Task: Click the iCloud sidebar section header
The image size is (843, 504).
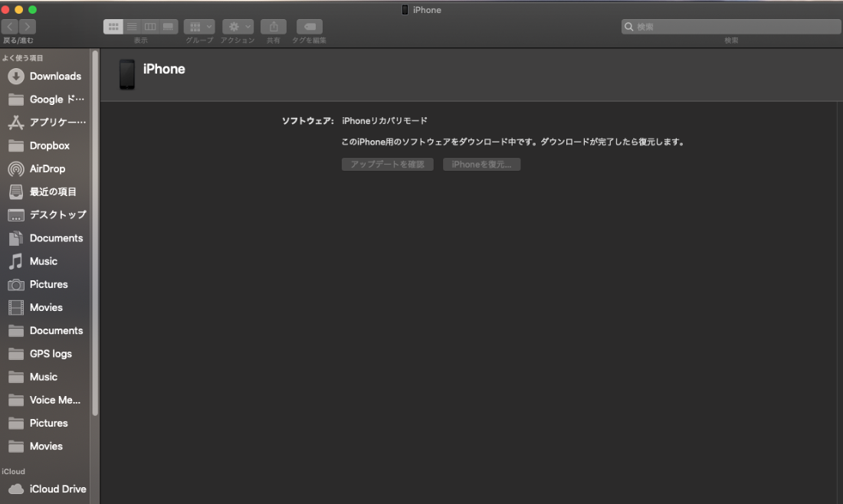Action: click(14, 471)
